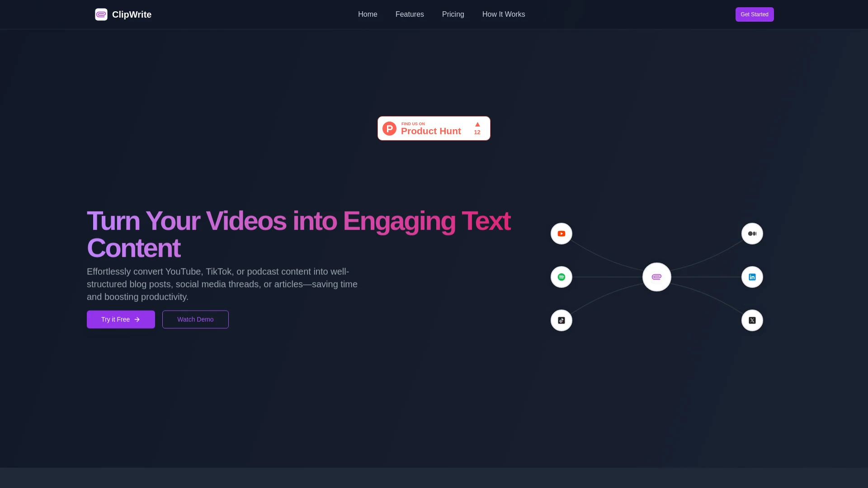Click the X (Twitter) icon bottom right

752,320
